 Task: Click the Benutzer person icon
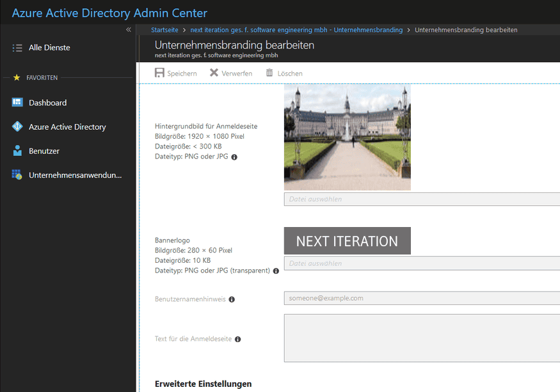click(17, 150)
